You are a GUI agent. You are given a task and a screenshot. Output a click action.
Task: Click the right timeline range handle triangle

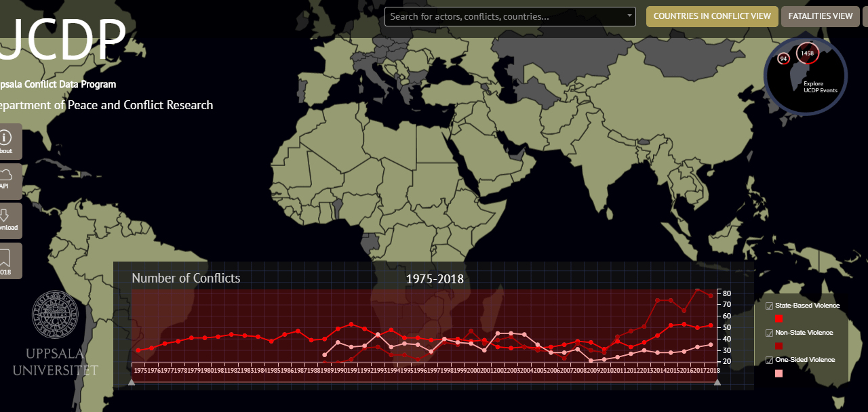[717, 382]
